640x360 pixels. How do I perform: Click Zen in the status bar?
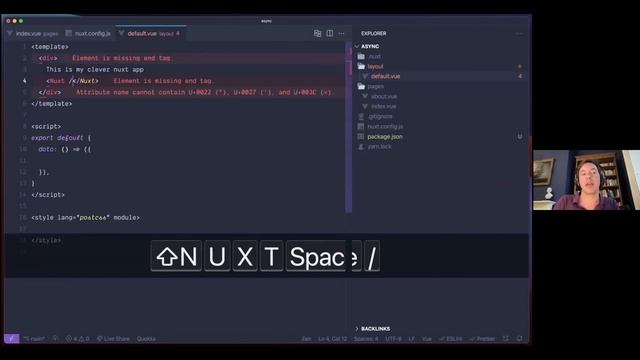(306, 339)
